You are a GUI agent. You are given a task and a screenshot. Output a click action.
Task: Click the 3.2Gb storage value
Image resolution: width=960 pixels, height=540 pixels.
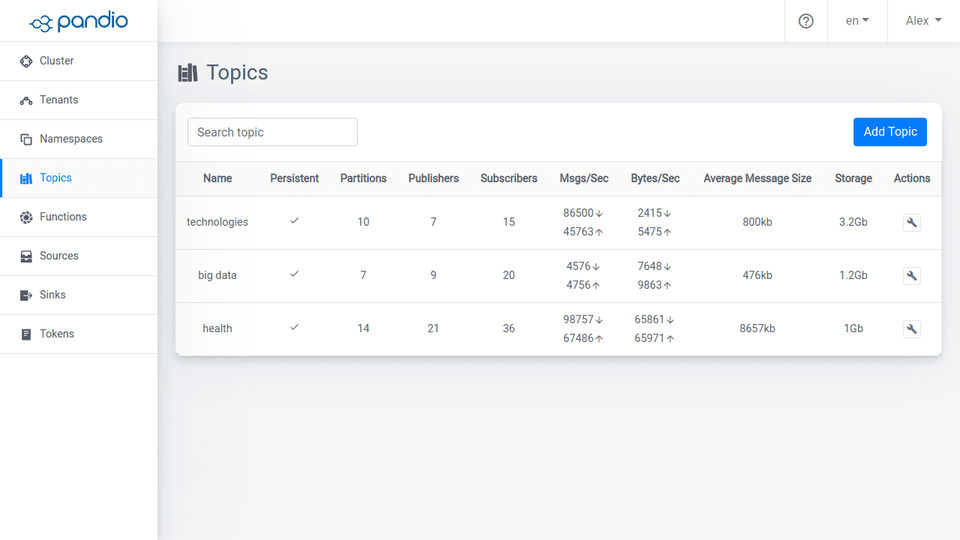click(853, 222)
